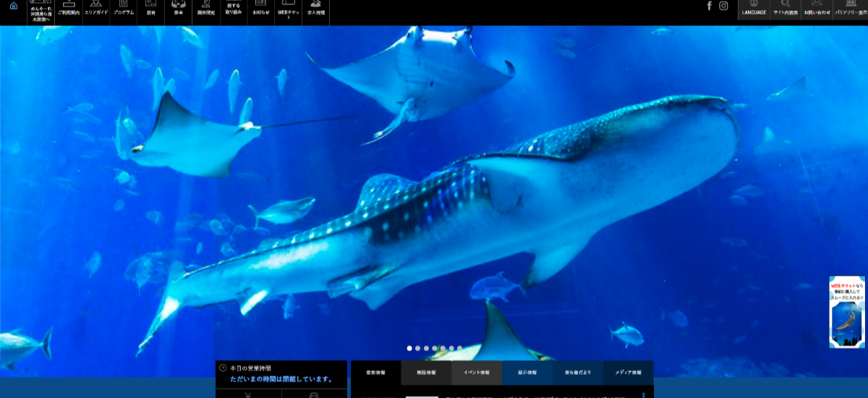Open the WEBチケット menu item

(288, 12)
